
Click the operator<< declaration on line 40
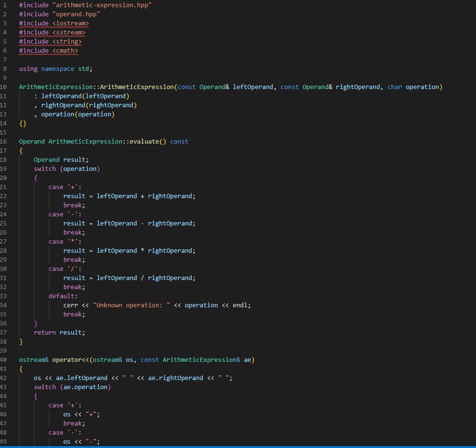point(72,359)
